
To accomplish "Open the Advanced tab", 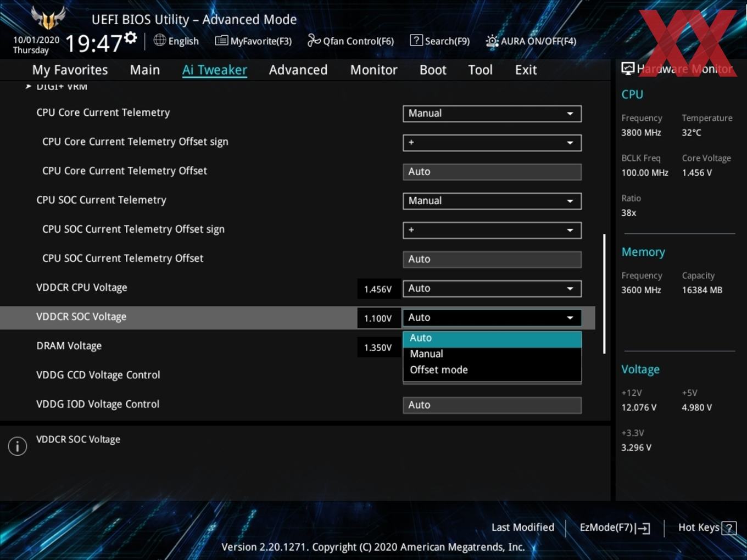I will 298,70.
